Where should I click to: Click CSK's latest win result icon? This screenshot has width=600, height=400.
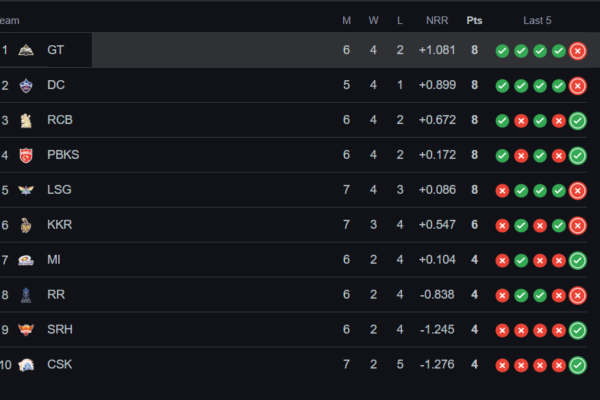577,365
